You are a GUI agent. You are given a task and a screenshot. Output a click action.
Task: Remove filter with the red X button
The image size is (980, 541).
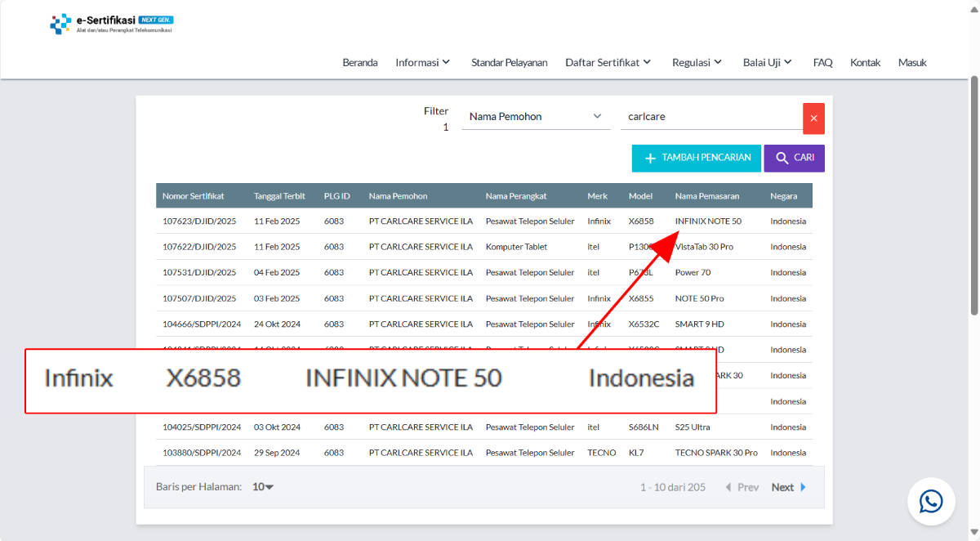coord(813,118)
